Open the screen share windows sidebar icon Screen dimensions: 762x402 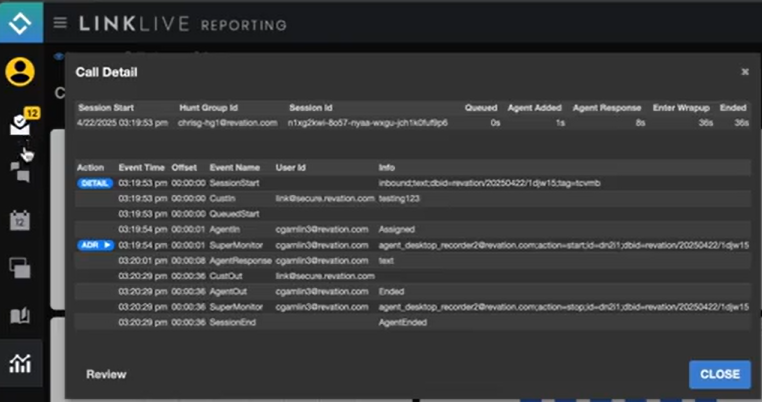pyautogui.click(x=20, y=267)
